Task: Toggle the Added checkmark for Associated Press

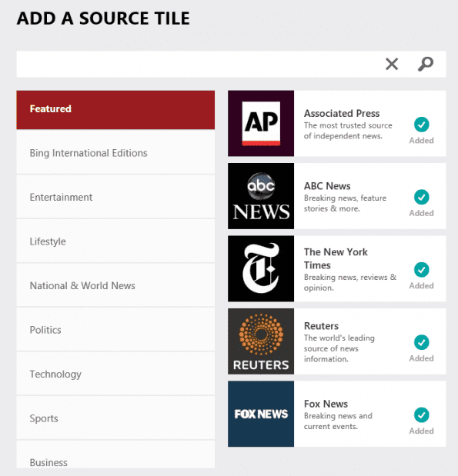Action: [421, 125]
